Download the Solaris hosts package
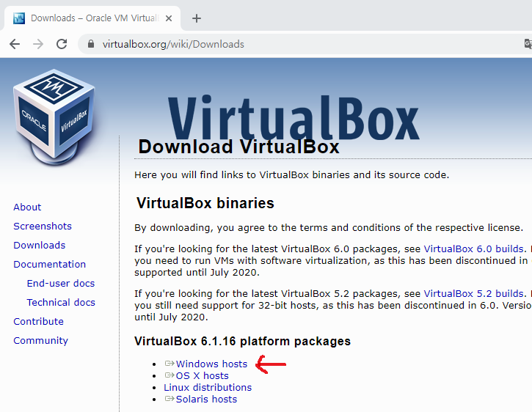Viewport: 532px width, 412px height. [x=206, y=399]
